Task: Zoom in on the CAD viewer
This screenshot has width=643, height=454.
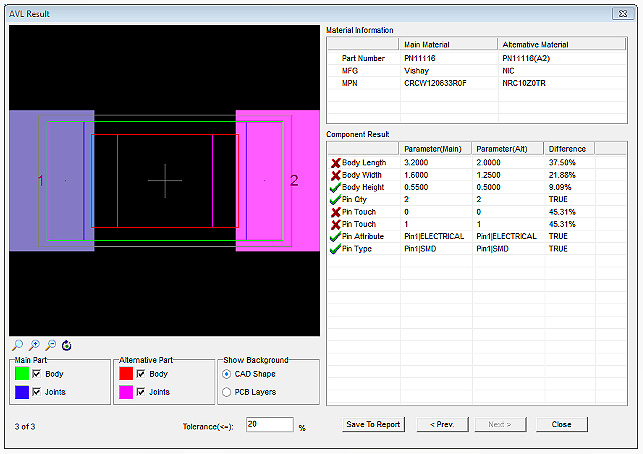Action: (x=33, y=345)
